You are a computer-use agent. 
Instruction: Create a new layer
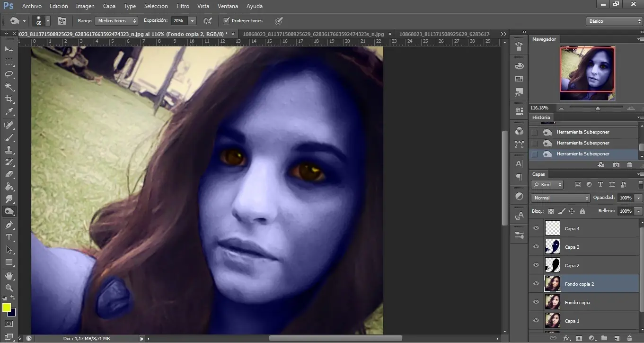pos(617,338)
